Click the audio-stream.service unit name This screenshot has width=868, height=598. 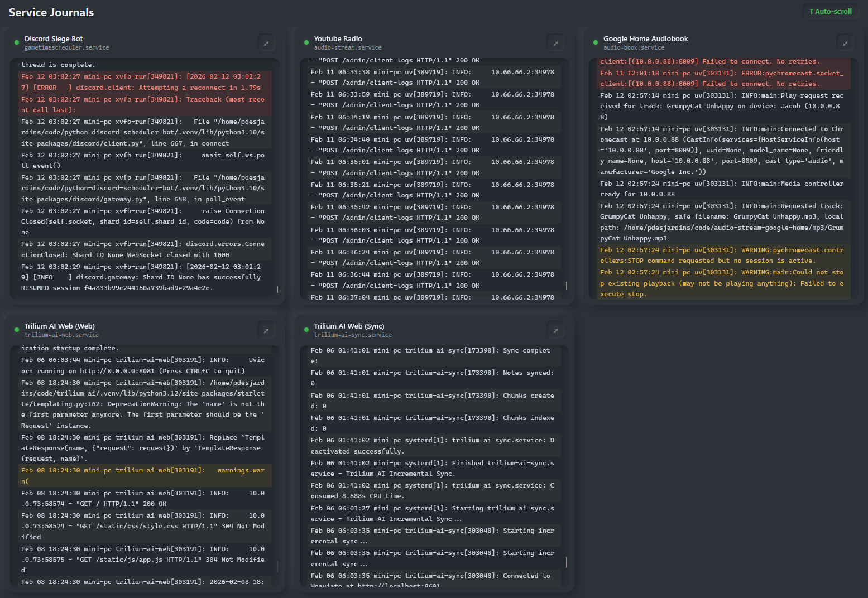(347, 48)
